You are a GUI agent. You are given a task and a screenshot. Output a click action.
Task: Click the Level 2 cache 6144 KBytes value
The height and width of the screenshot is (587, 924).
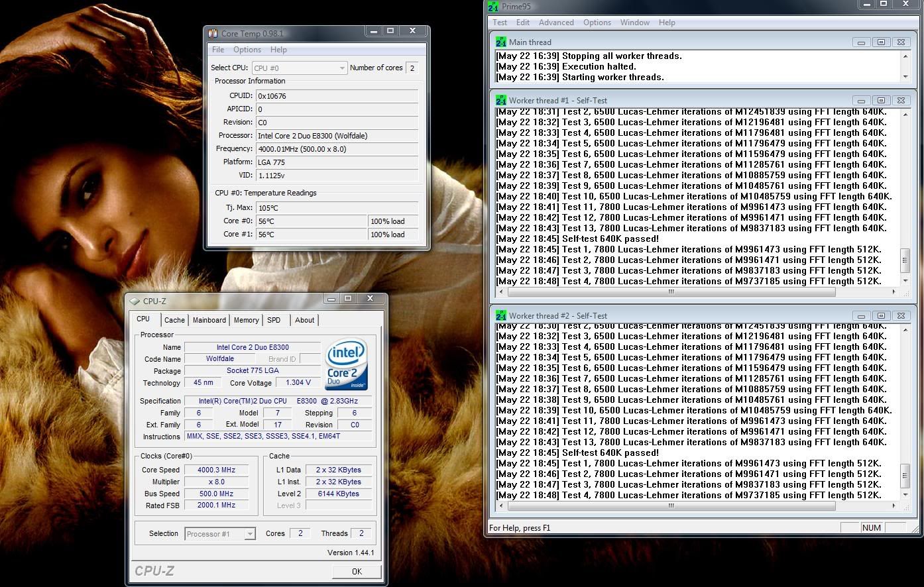click(x=339, y=494)
